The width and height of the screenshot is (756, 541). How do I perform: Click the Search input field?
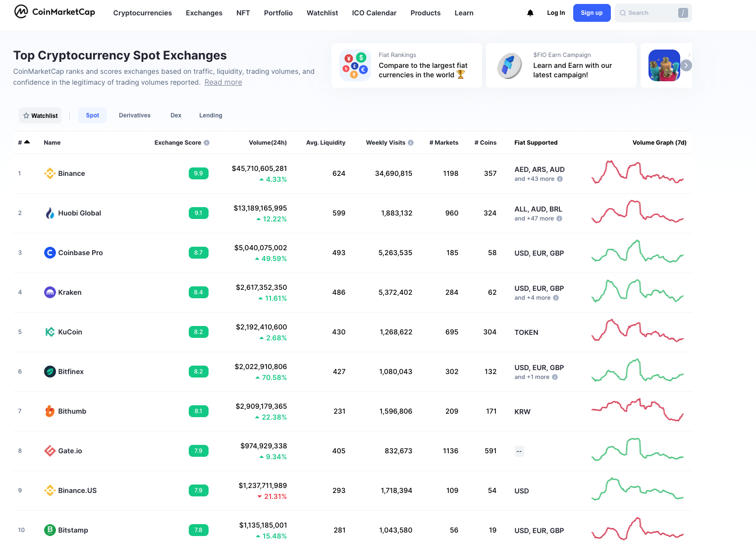(x=653, y=13)
